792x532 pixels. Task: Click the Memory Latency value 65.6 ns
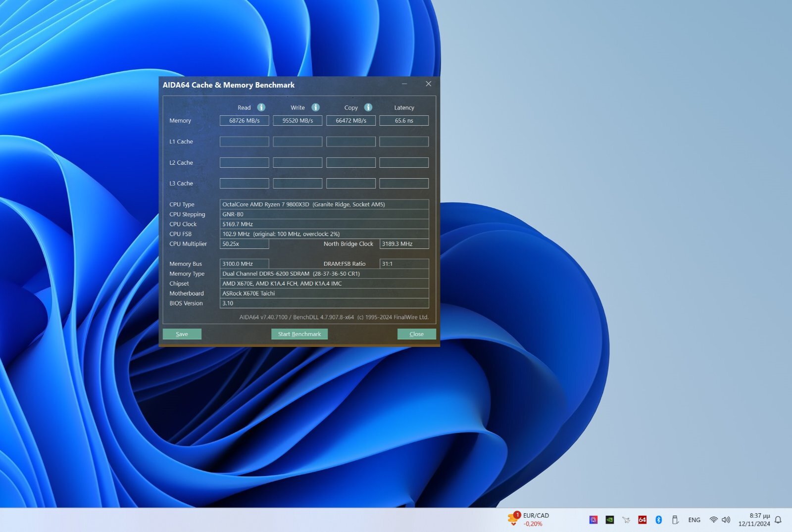[x=404, y=120]
